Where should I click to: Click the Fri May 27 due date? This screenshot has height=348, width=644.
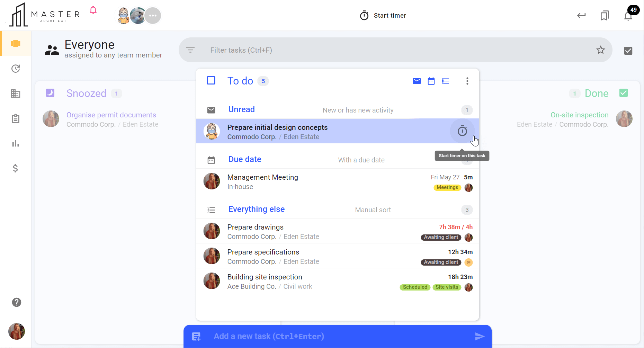point(445,177)
